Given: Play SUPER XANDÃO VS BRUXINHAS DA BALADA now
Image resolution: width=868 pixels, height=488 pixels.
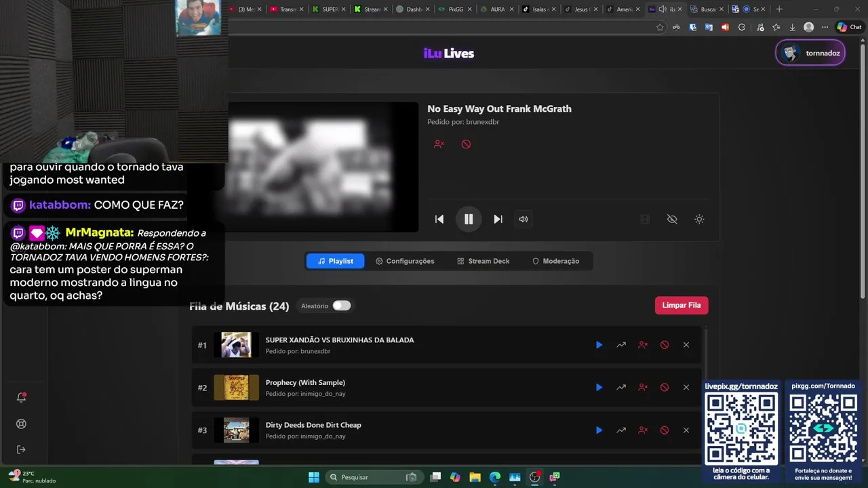Looking at the screenshot, I should tap(599, 345).
